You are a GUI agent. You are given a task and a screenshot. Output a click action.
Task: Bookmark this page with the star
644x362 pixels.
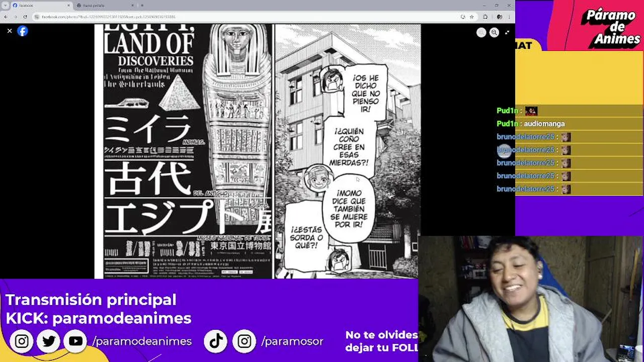[x=471, y=17]
